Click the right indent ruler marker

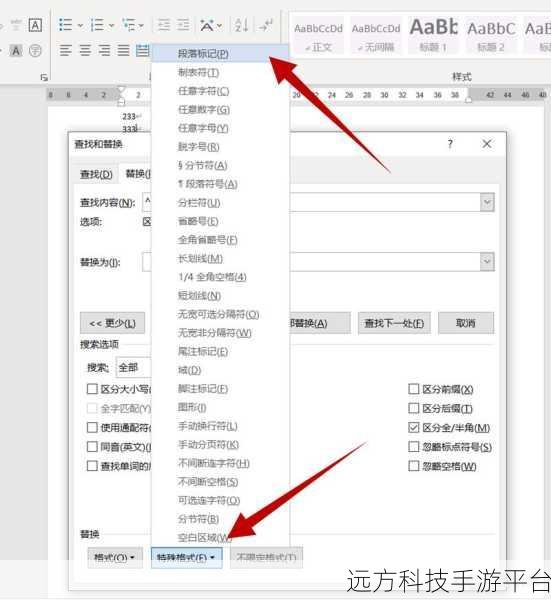click(x=468, y=100)
